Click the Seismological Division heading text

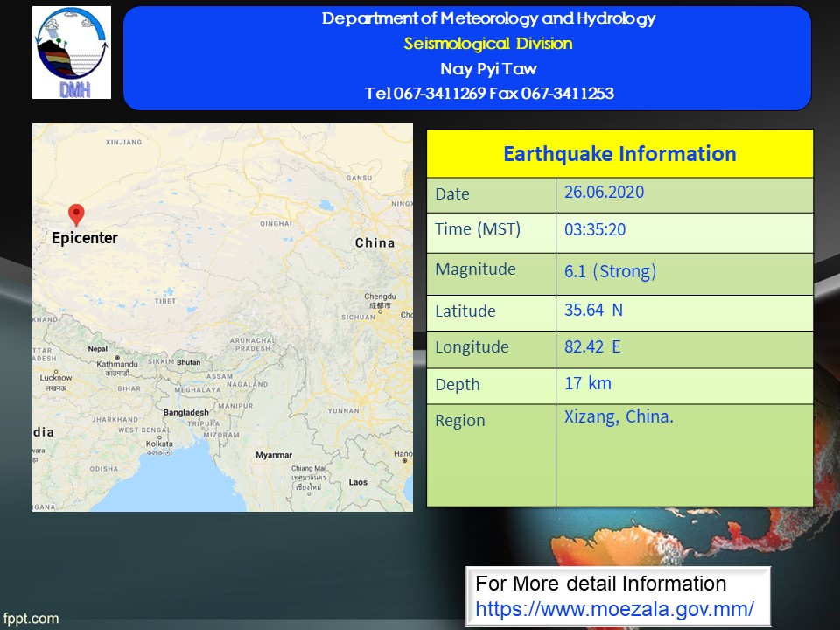[x=488, y=44]
